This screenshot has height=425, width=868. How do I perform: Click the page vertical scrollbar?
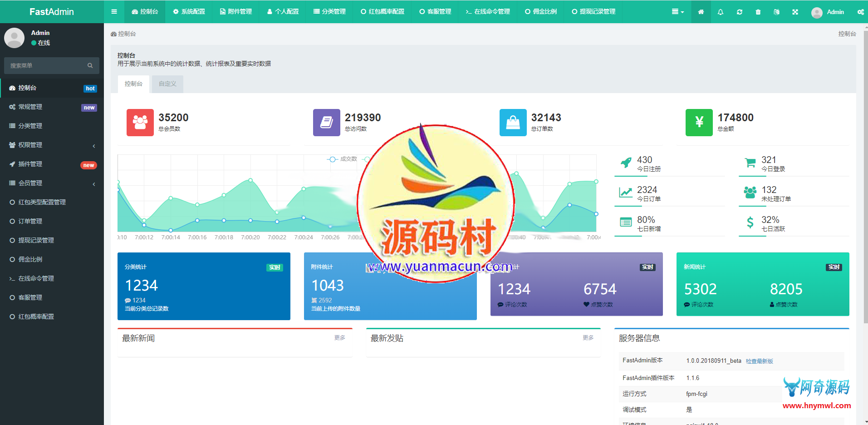pyautogui.click(x=865, y=182)
